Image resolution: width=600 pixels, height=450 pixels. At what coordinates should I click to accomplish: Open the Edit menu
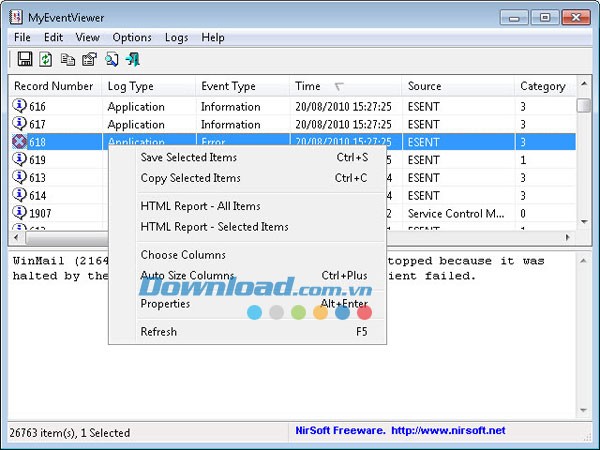click(53, 38)
